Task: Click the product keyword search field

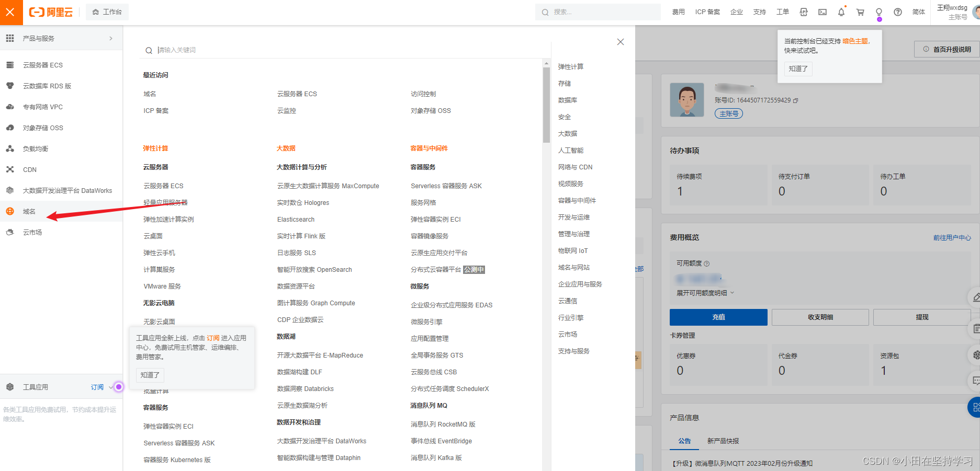Action: (x=345, y=50)
